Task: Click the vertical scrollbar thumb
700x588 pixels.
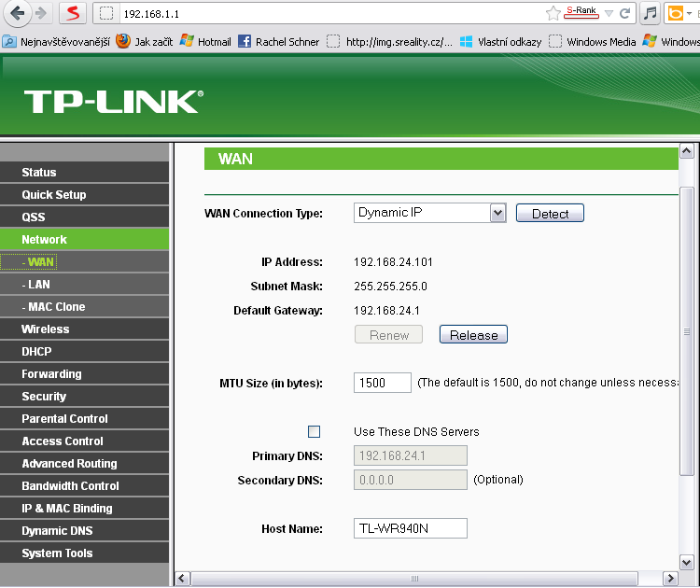Action: pos(686,331)
